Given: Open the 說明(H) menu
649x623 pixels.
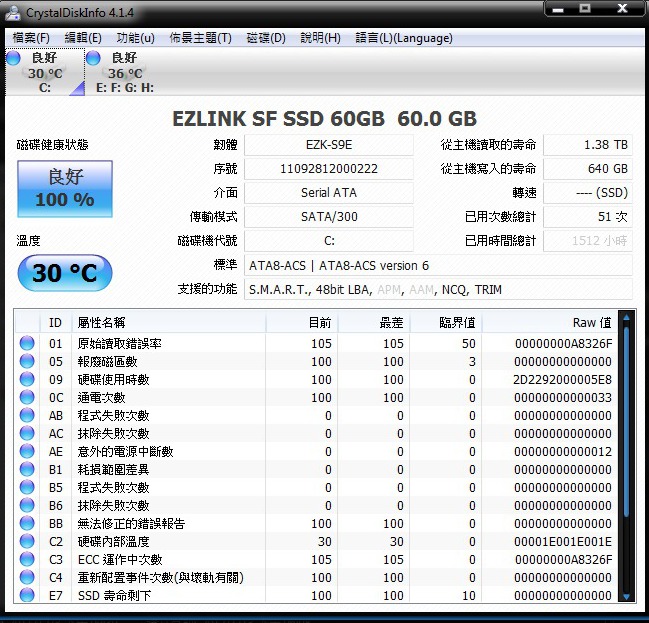Looking at the screenshot, I should [320, 38].
